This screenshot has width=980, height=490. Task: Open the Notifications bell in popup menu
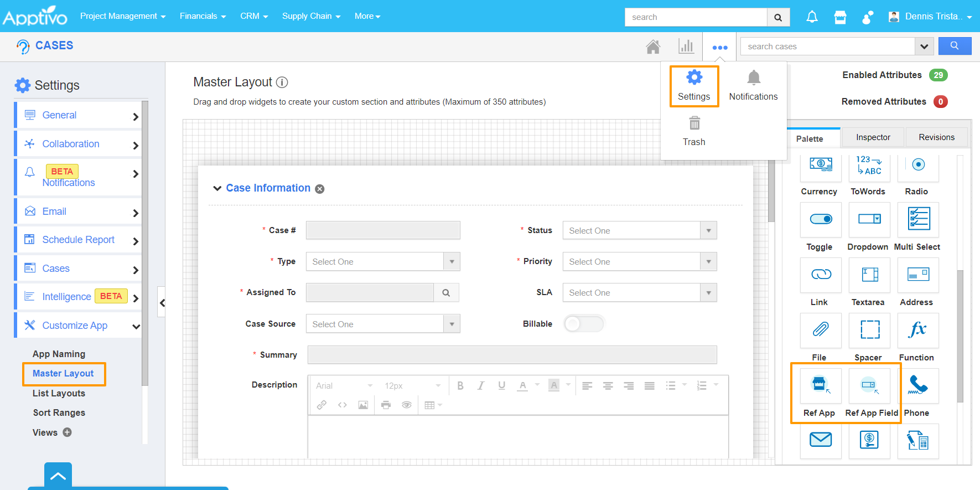pos(753,78)
